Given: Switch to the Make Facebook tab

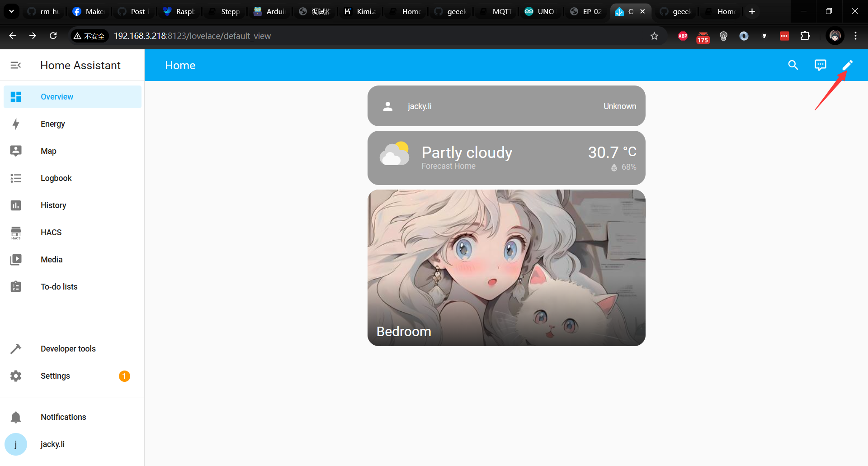Looking at the screenshot, I should [x=89, y=11].
